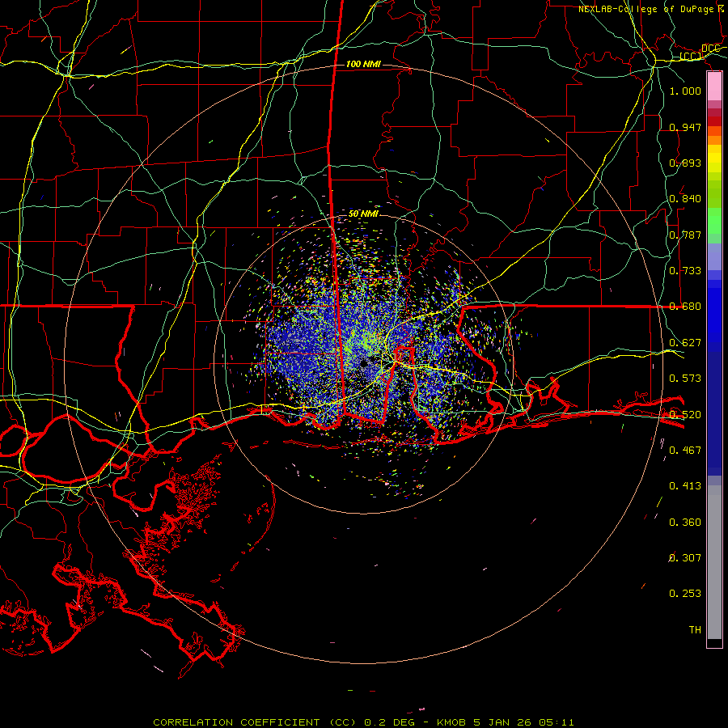The height and width of the screenshot is (728, 728).
Task: Click the 0.787 color scale value
Action: coord(685,235)
